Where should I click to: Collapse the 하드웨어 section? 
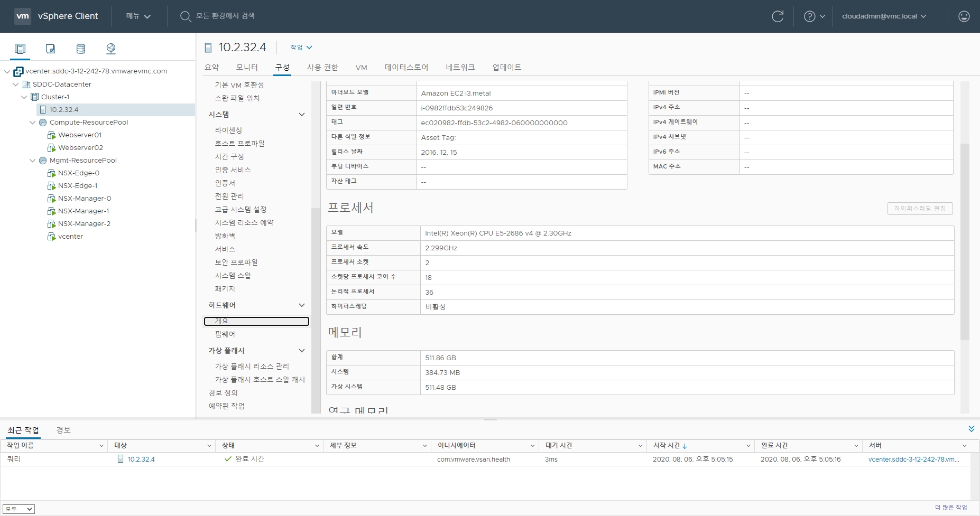(x=302, y=305)
